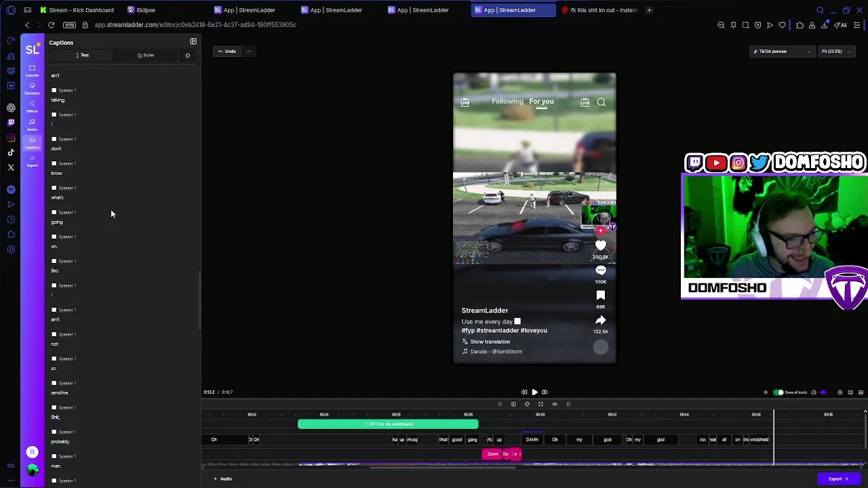Open the Effects tool in the sidebar

(32, 106)
